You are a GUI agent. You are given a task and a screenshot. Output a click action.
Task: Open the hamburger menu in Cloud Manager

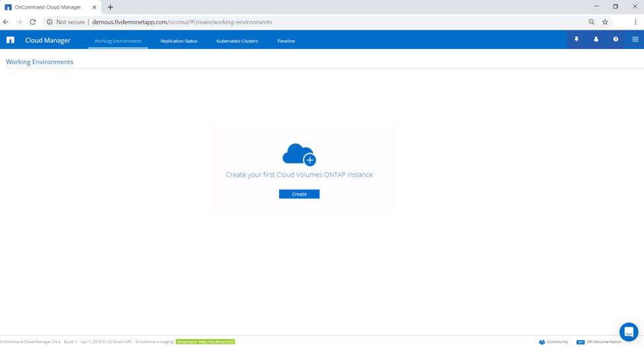[x=635, y=40]
